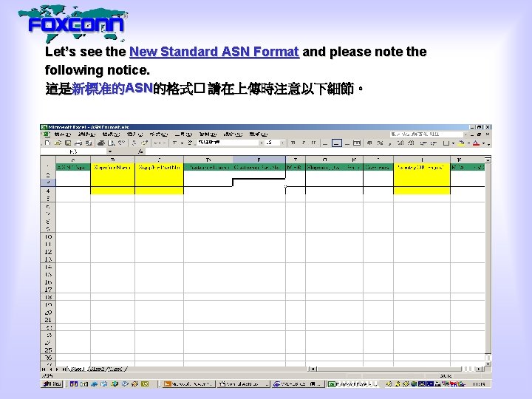
Task: Click the Spelling check icon
Action: pos(121,143)
